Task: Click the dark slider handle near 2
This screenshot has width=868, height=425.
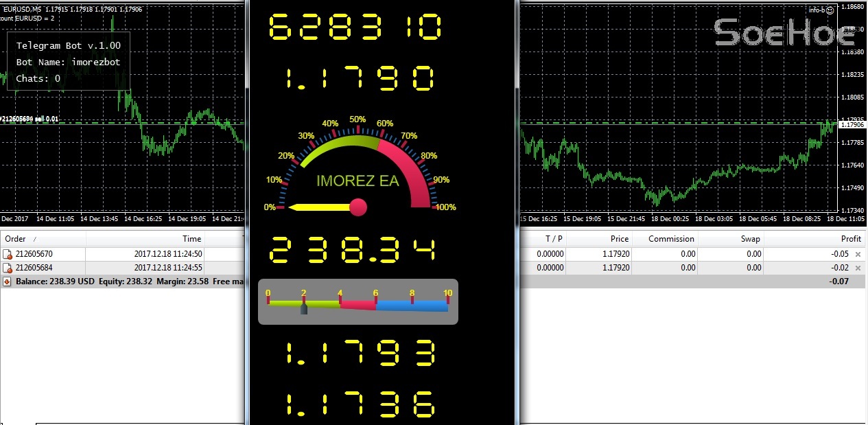Action: [304, 309]
